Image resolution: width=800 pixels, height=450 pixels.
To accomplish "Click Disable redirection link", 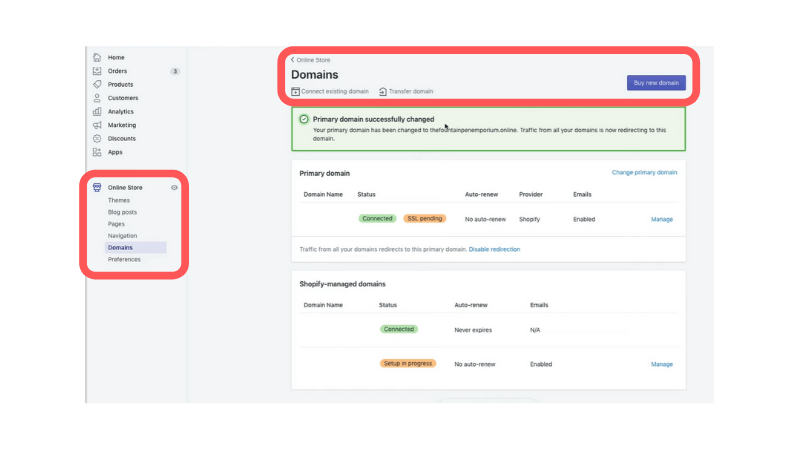I will (494, 249).
